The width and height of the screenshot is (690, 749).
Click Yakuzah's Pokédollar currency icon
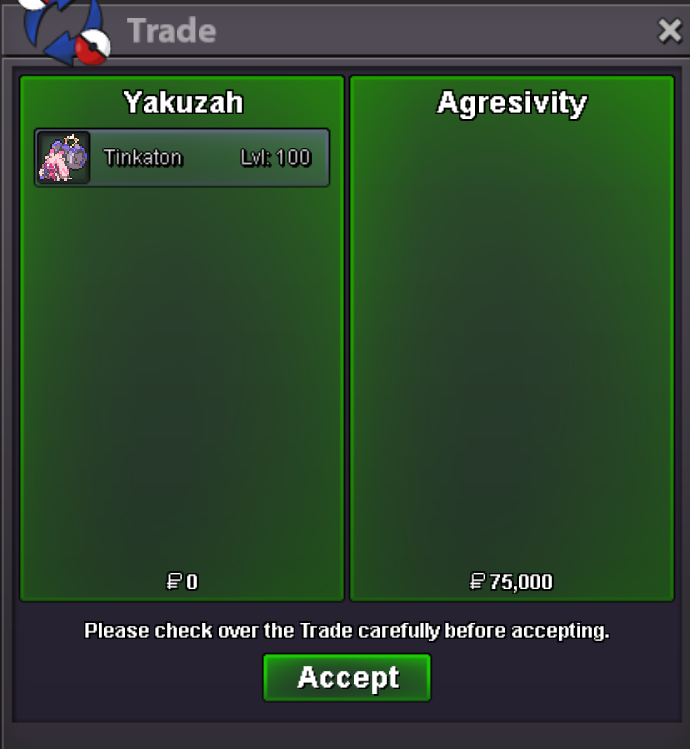pos(173,581)
